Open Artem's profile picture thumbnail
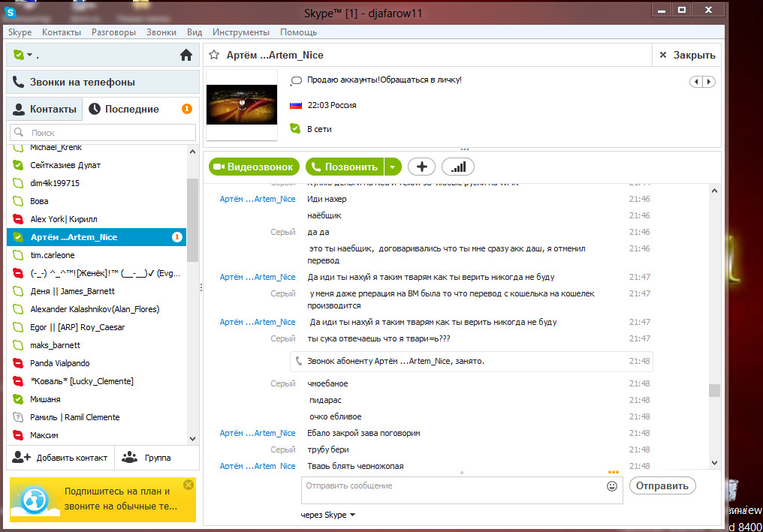 tap(242, 104)
